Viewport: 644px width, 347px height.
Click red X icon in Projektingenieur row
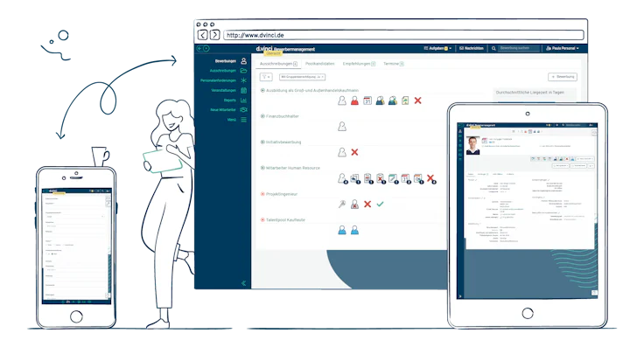pyautogui.click(x=367, y=205)
